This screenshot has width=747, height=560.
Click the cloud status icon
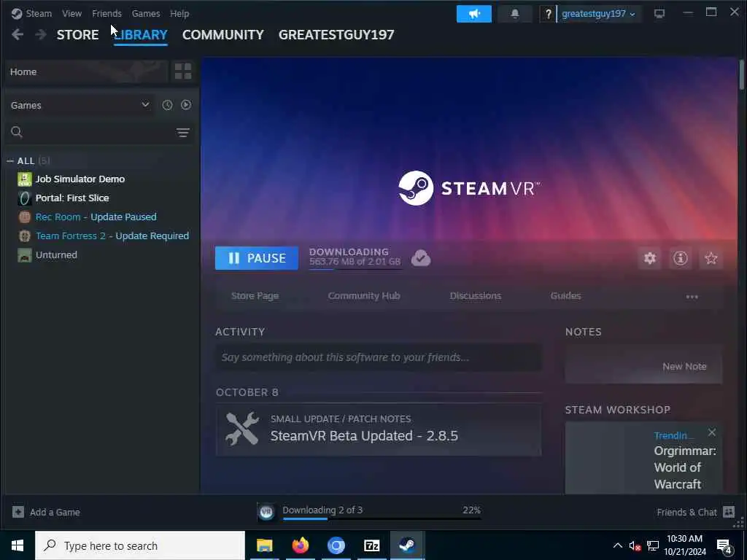421,257
